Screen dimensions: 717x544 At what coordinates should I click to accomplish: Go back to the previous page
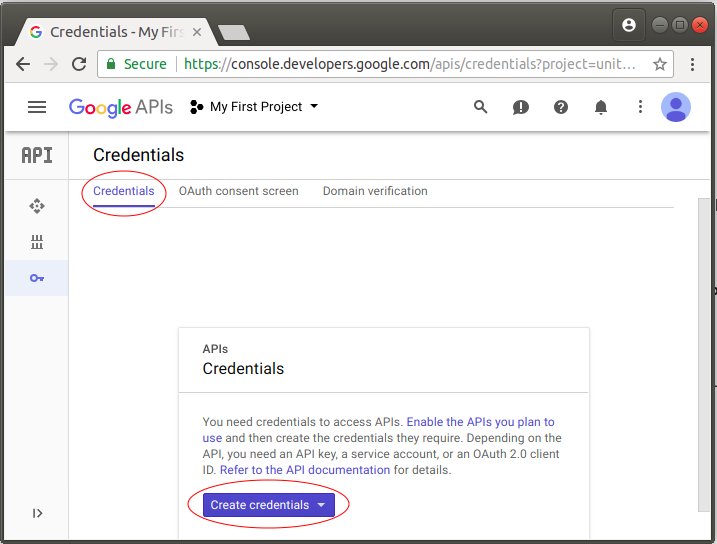click(x=23, y=64)
